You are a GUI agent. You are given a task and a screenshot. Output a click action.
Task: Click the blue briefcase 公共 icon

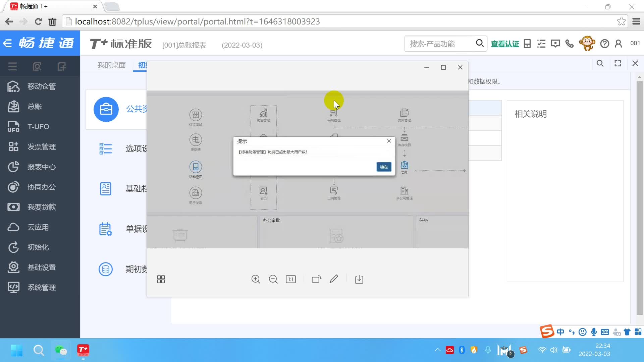(106, 109)
